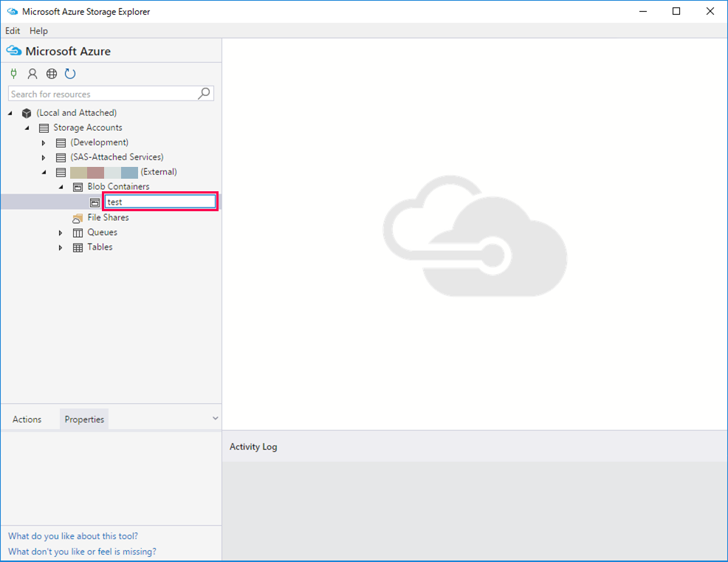Click the Refresh All circular arrow icon
Image resolution: width=728 pixels, height=562 pixels.
tap(70, 73)
